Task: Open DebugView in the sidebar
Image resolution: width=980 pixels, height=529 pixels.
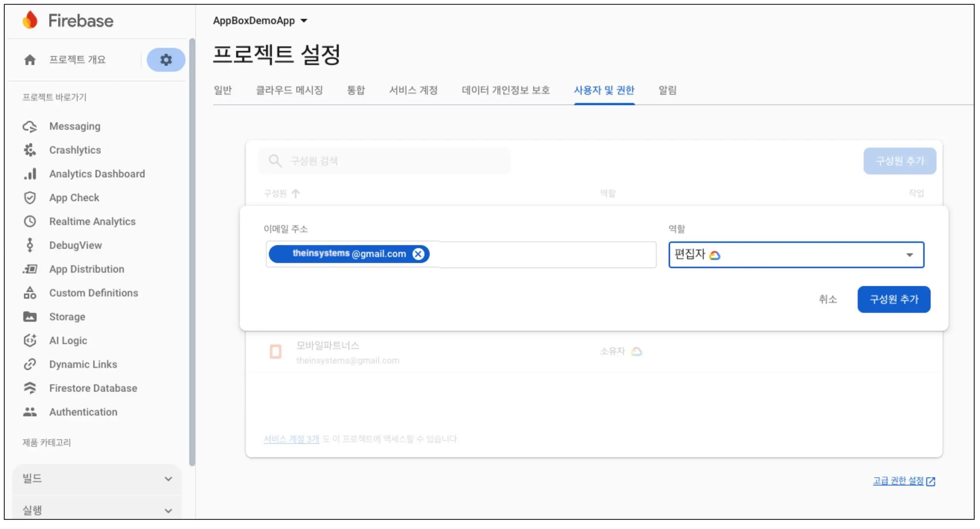Action: click(x=75, y=245)
